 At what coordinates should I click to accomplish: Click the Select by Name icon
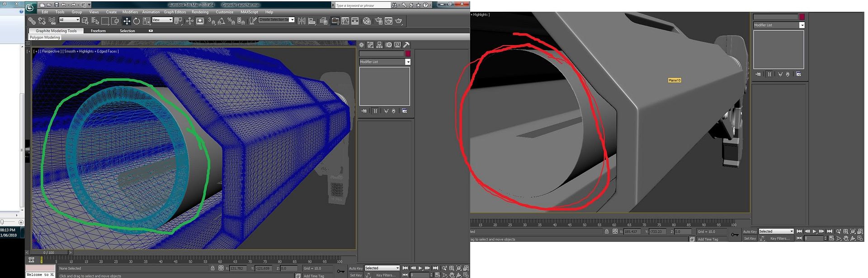point(95,21)
